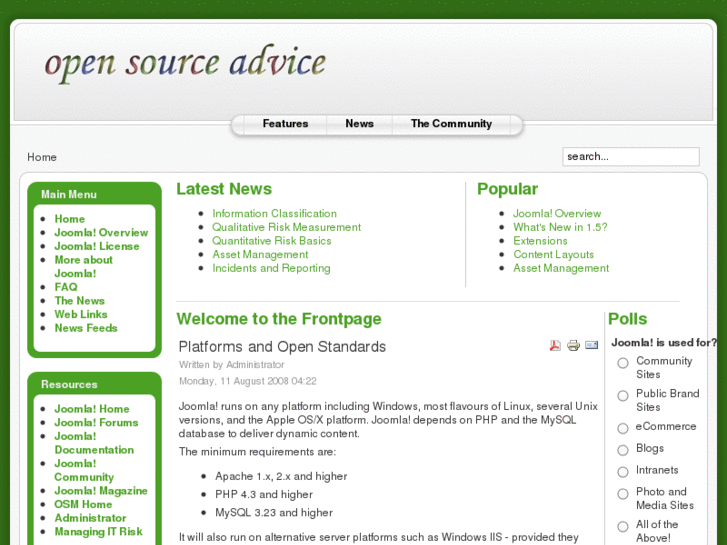The width and height of the screenshot is (727, 545).
Task: Open Incidents and Reporting link
Action: pos(271,268)
